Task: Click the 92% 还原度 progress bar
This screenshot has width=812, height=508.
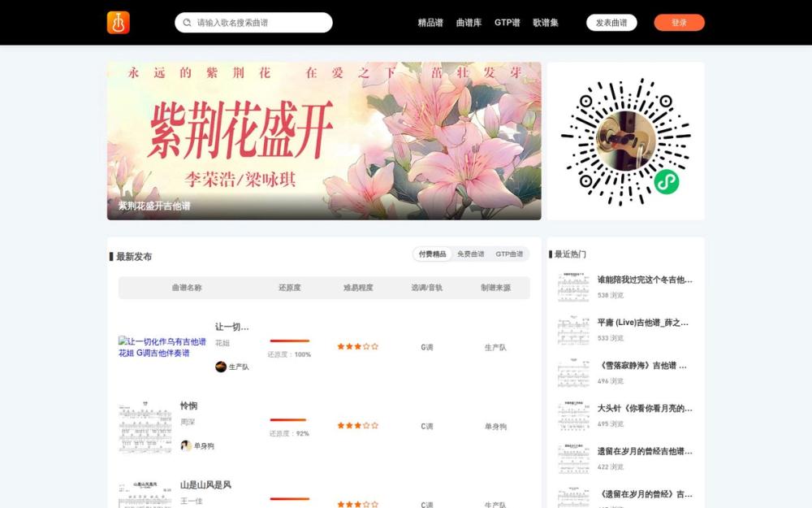Action: (288, 420)
